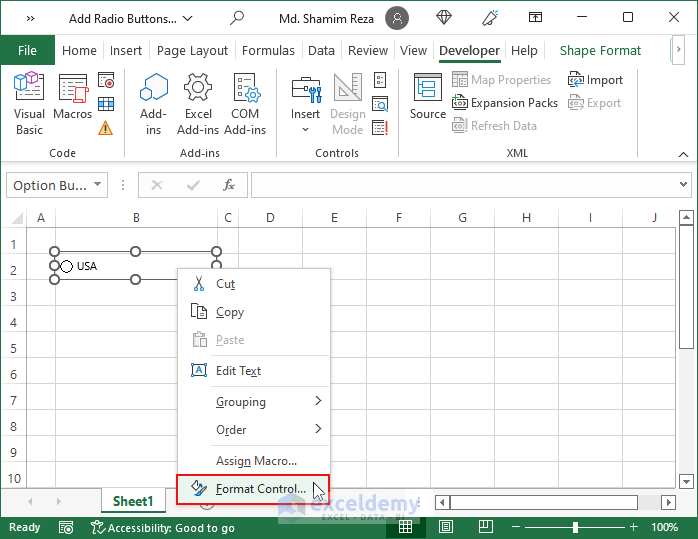
Task: Switch to the Page Layout tab
Action: coord(192,50)
